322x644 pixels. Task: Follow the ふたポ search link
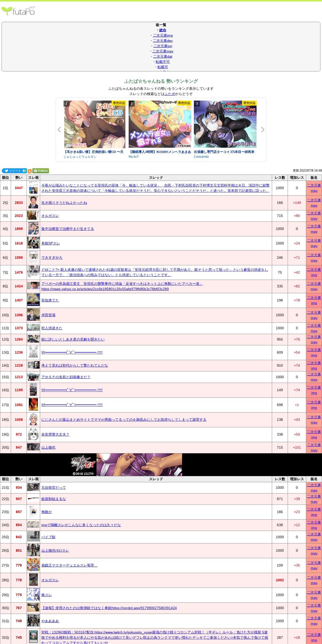(170, 94)
